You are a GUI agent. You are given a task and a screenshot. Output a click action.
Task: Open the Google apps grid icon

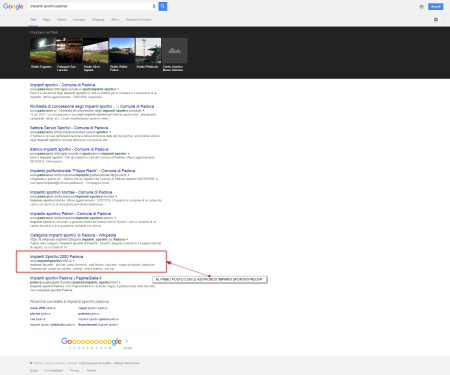coord(422,7)
